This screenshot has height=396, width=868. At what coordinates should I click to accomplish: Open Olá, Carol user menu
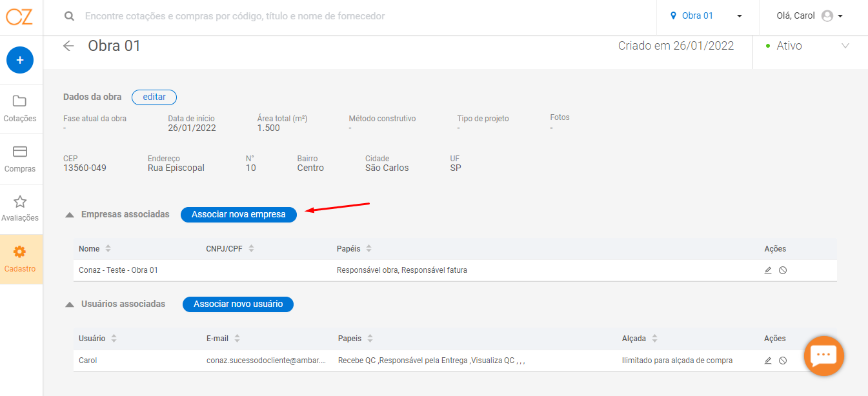point(811,16)
